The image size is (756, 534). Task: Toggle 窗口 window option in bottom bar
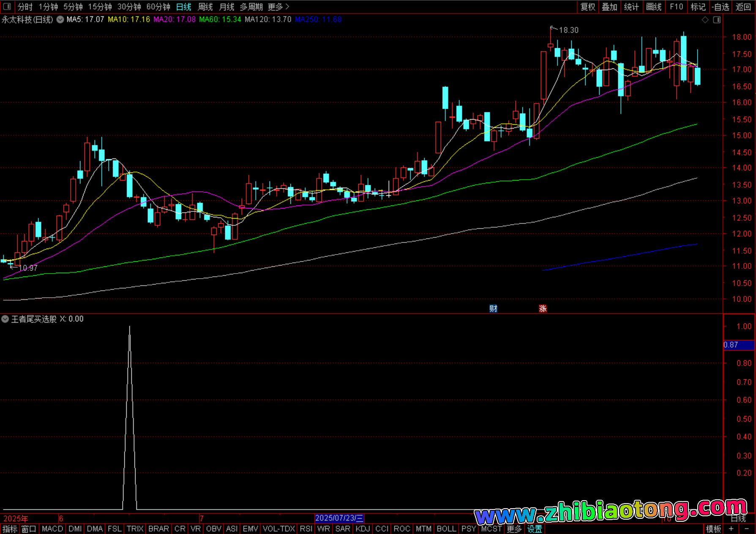(29, 529)
